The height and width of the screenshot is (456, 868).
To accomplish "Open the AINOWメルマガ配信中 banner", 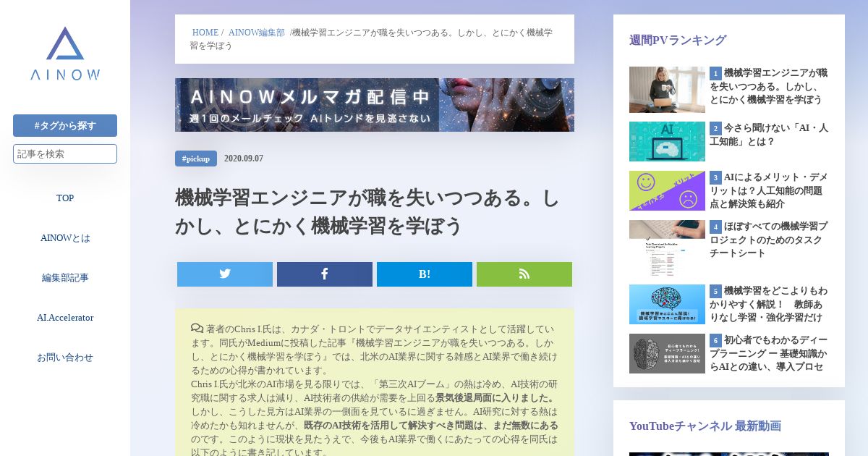I will tap(375, 105).
